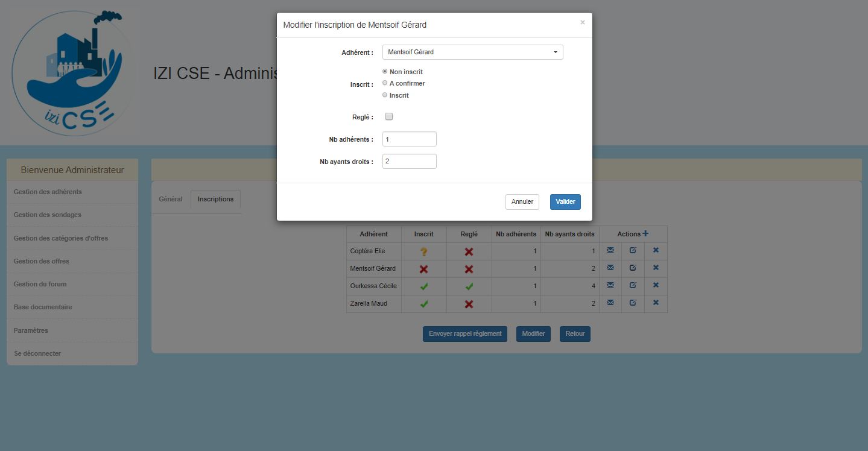Image resolution: width=868 pixels, height=451 pixels.
Task: Click the delete icon for Ourkessa Cécile
Action: (656, 285)
